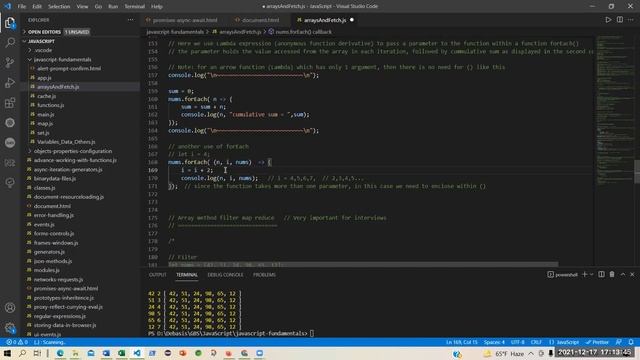
Task: Close the terminal panel
Action: pos(632,275)
